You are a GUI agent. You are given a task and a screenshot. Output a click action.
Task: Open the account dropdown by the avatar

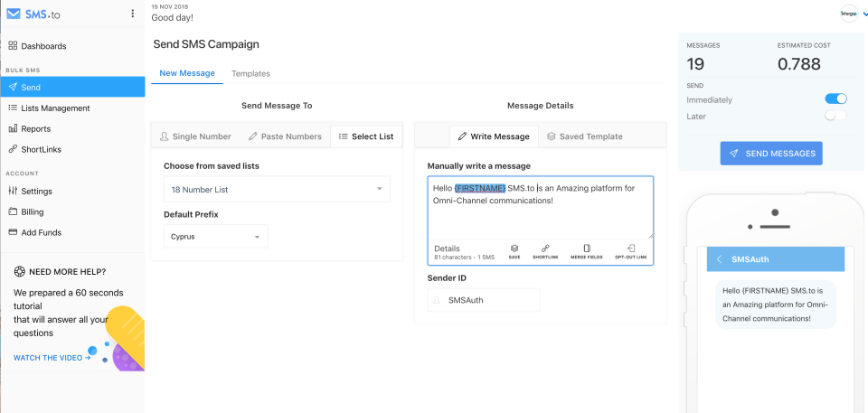point(864,14)
